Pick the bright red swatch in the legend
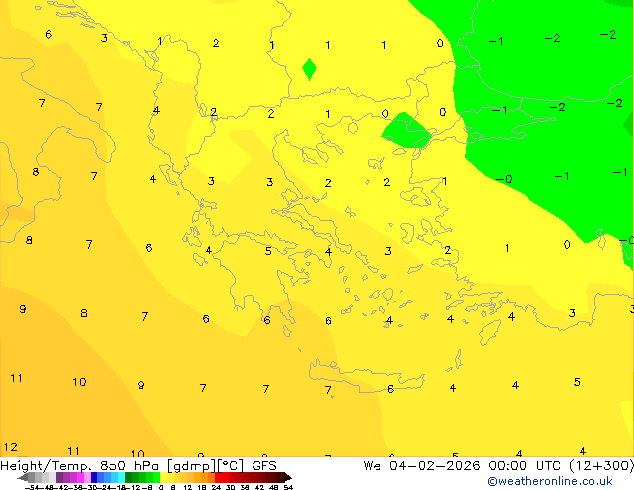This screenshot has width=634, height=490. pyautogui.click(x=218, y=477)
